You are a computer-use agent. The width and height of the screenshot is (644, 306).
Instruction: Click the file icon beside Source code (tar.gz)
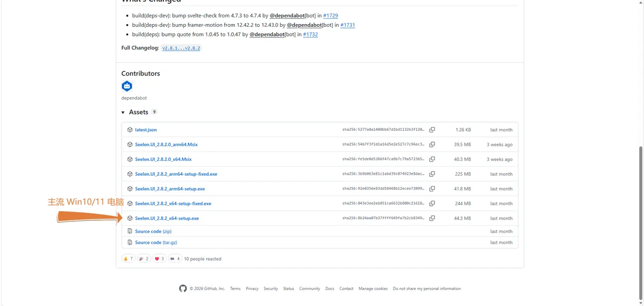pyautogui.click(x=130, y=243)
